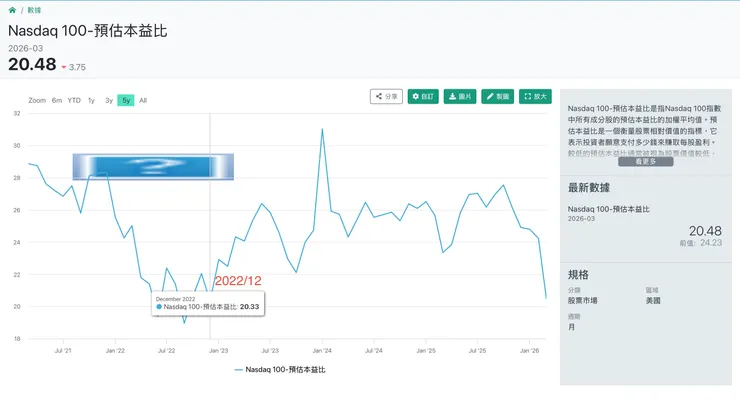Click the 自訂 customize button
The width and height of the screenshot is (740, 412).
(423, 96)
